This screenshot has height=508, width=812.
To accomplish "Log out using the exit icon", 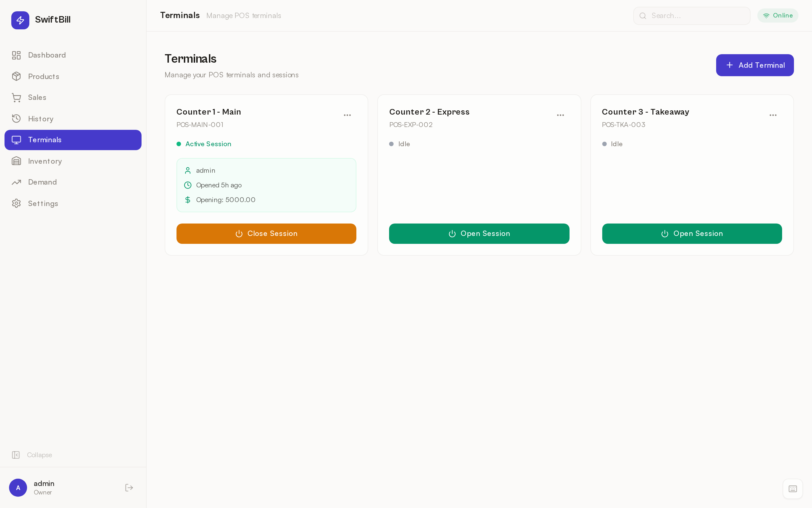I will 129,487.
